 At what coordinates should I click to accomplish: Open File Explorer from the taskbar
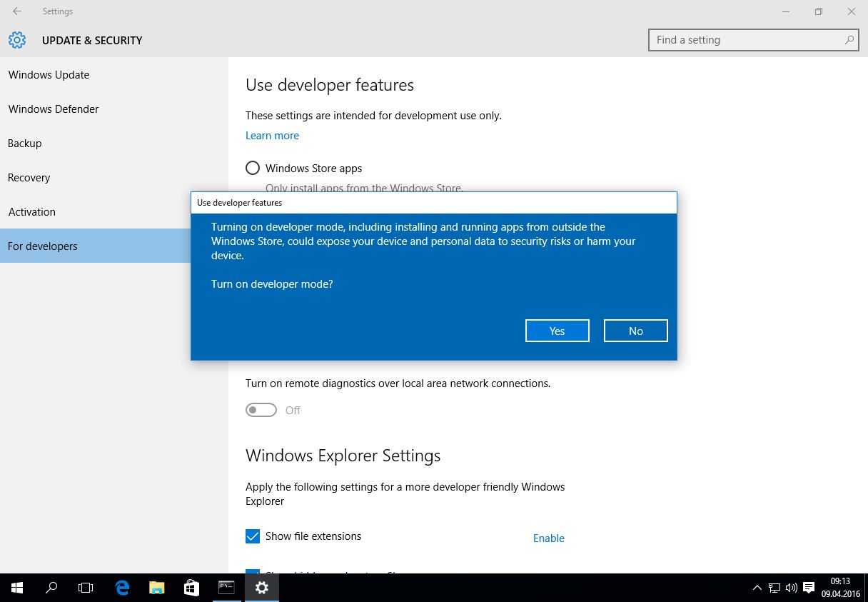pos(157,588)
